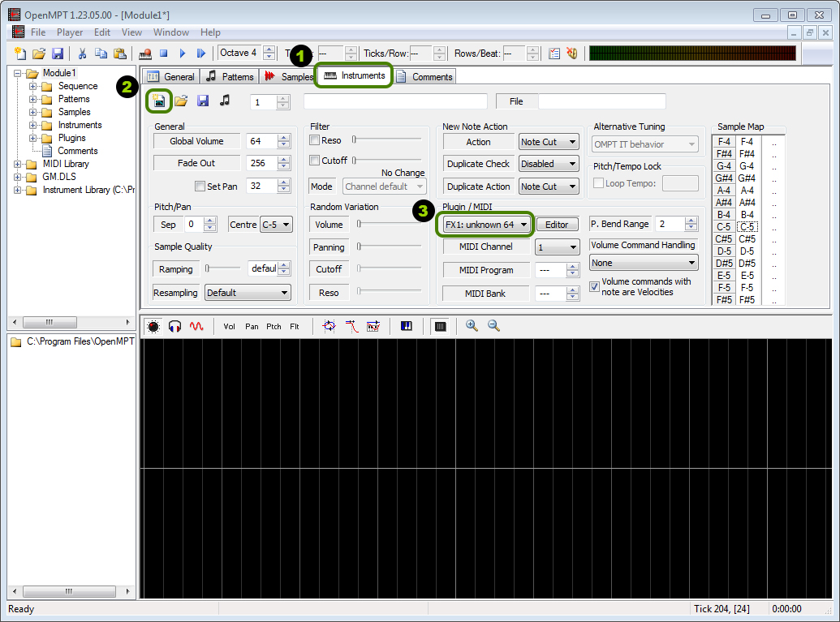Show the panning envelope via headphones icon
Screen dimensions: 840x622
coord(174,327)
